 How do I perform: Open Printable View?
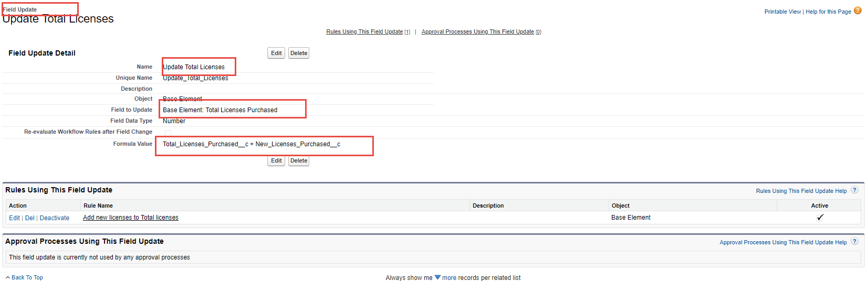tap(782, 12)
